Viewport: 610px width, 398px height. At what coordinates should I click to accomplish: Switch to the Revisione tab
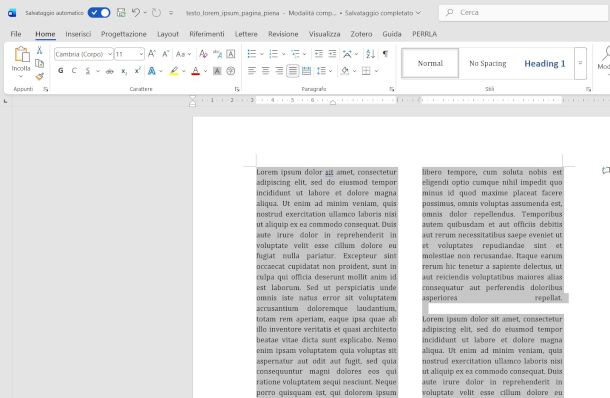(x=283, y=34)
